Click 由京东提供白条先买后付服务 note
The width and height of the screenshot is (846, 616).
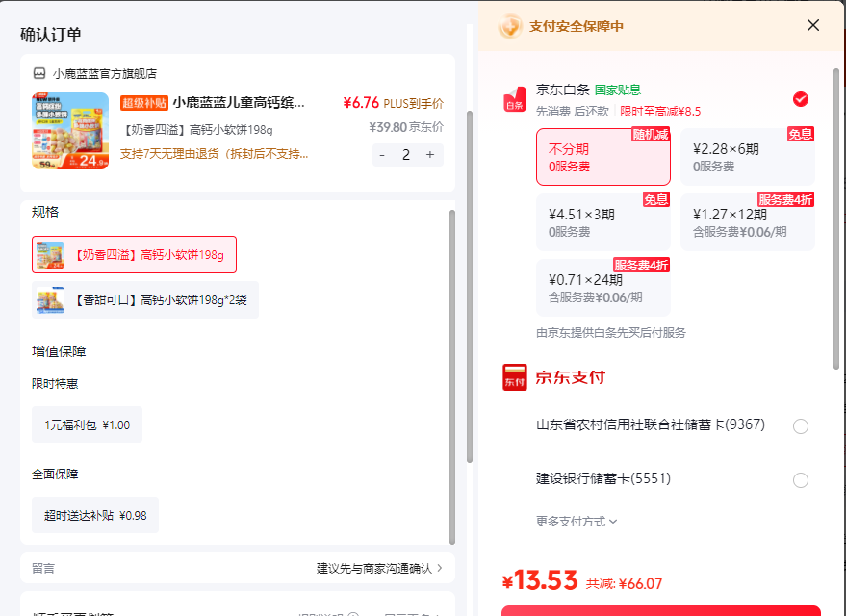tap(611, 333)
